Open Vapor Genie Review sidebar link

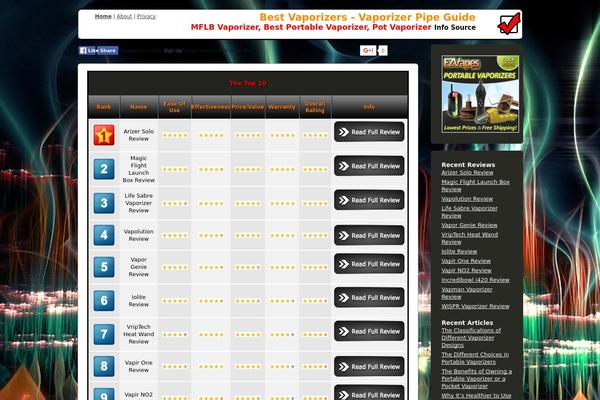(x=469, y=225)
